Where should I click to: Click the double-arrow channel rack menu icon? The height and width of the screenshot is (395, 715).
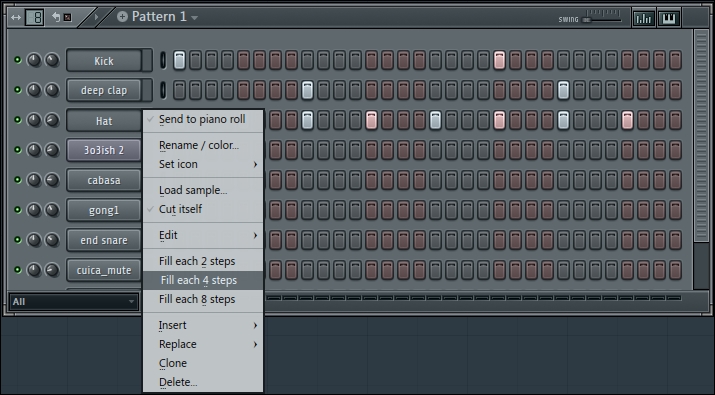click(16, 18)
